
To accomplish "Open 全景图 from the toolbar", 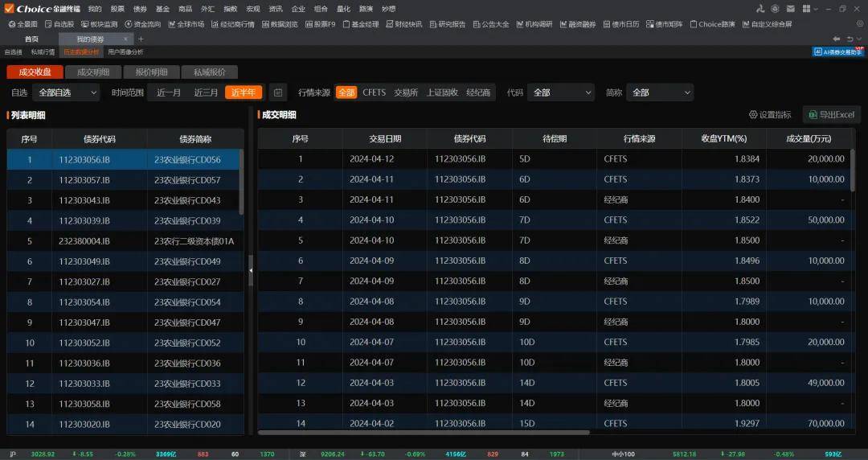I will click(x=23, y=24).
